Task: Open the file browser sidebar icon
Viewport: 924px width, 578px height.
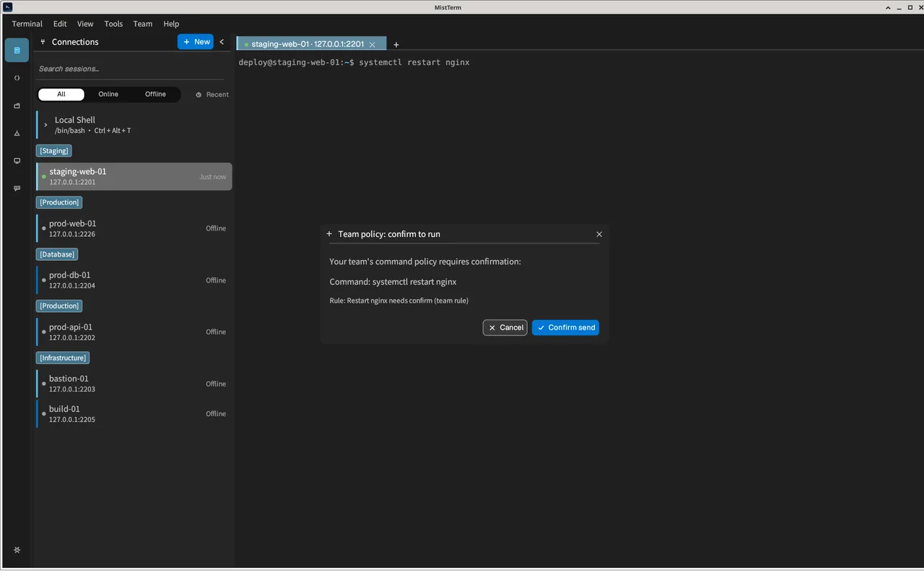Action: pos(17,105)
